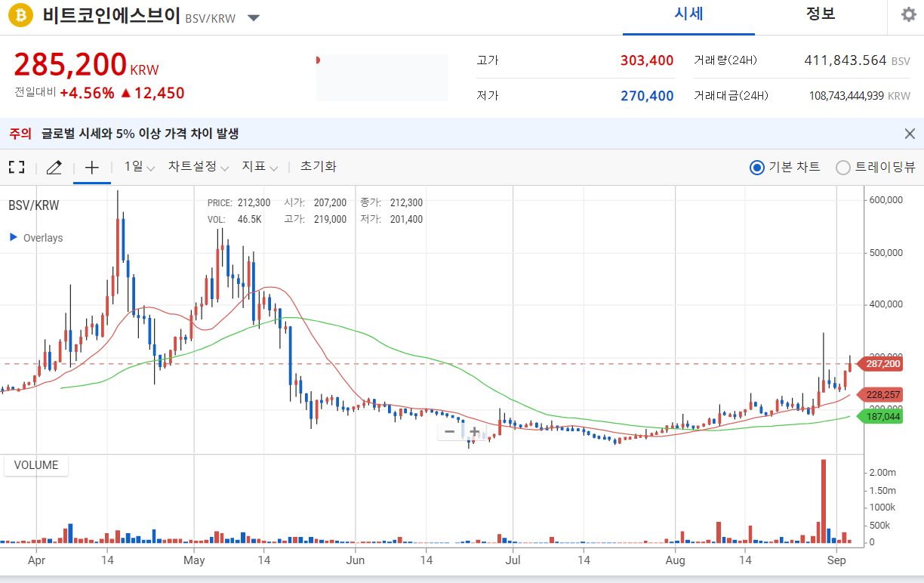Click the mini price sparkline thumbnail
This screenshot has width=924, height=583.
click(x=382, y=78)
